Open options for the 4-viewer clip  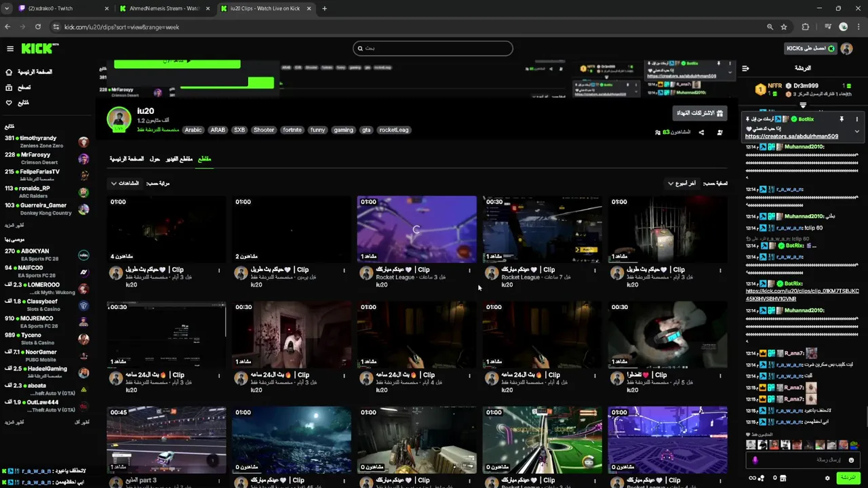pos(219,270)
